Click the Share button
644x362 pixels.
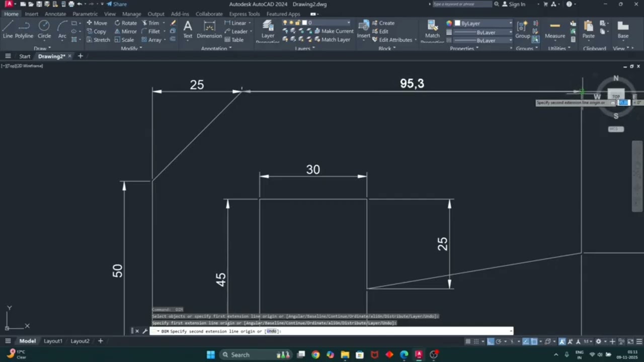117,4
